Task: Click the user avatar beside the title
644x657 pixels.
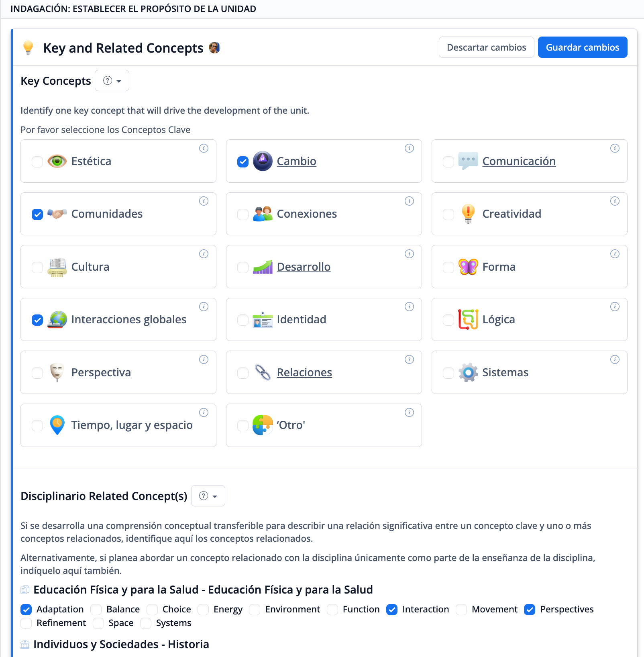Action: 214,48
